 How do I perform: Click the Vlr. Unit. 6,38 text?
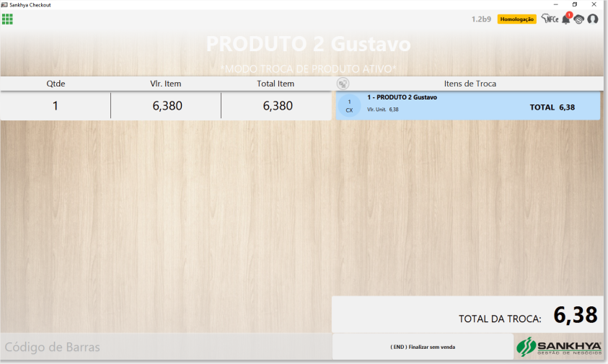coord(383,110)
